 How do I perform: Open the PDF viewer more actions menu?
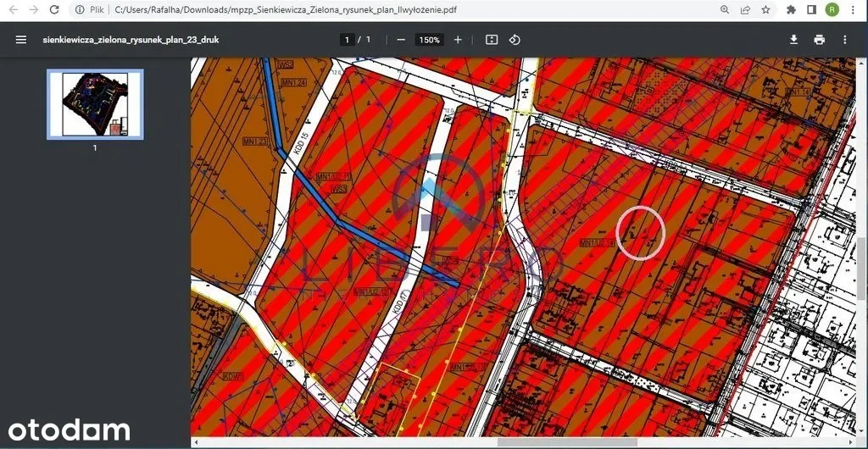click(x=844, y=40)
